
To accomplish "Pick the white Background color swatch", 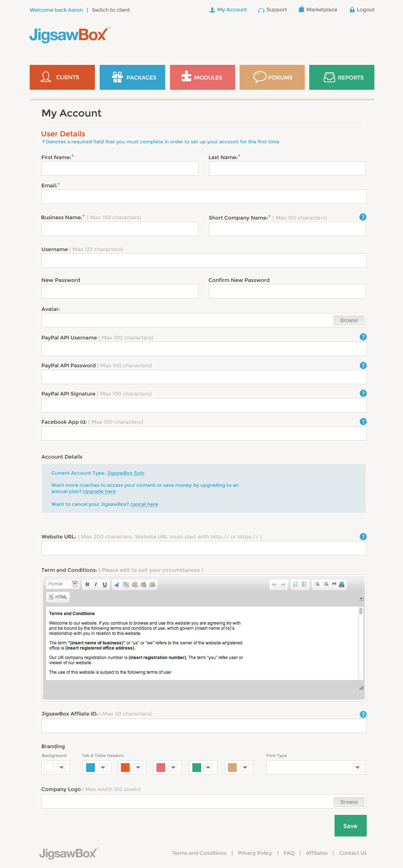I will pyautogui.click(x=49, y=767).
